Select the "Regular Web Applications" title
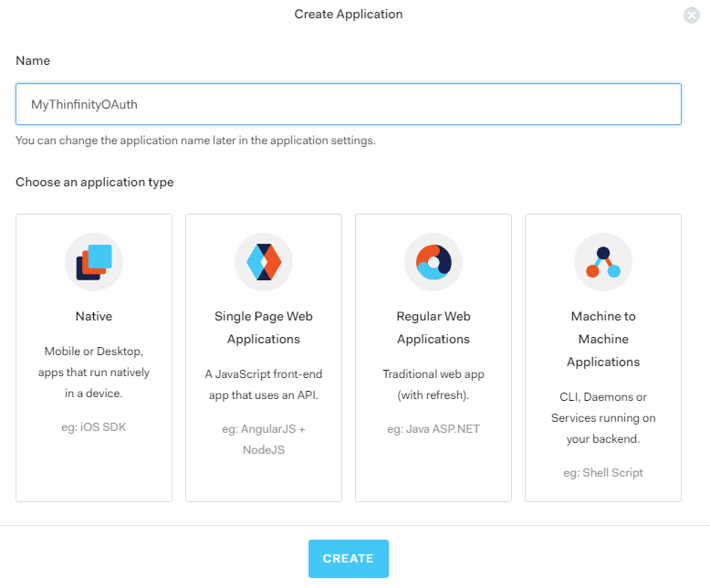The image size is (710, 588). (x=433, y=328)
